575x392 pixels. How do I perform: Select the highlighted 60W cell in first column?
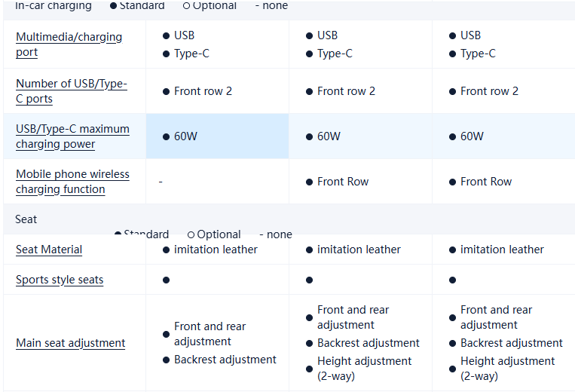coord(217,136)
